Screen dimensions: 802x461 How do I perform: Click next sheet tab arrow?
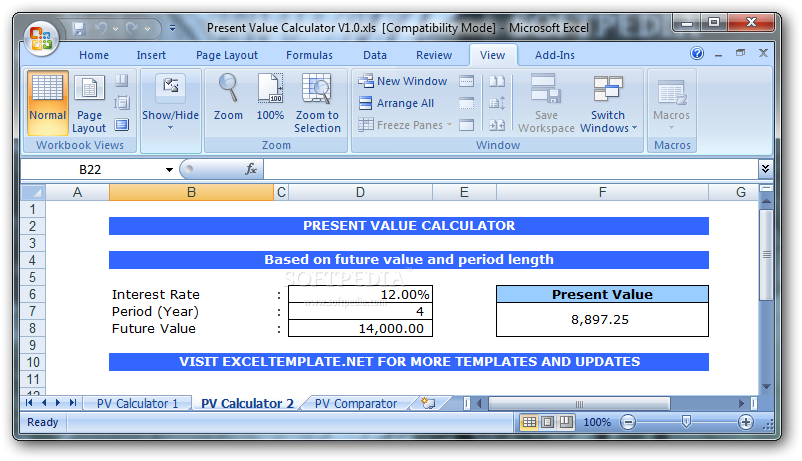(x=58, y=403)
